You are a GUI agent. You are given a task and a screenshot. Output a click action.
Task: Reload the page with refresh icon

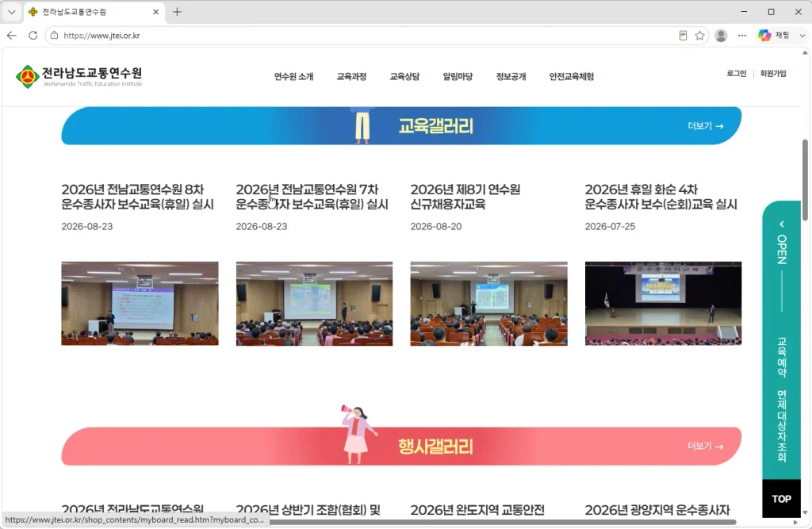point(33,35)
